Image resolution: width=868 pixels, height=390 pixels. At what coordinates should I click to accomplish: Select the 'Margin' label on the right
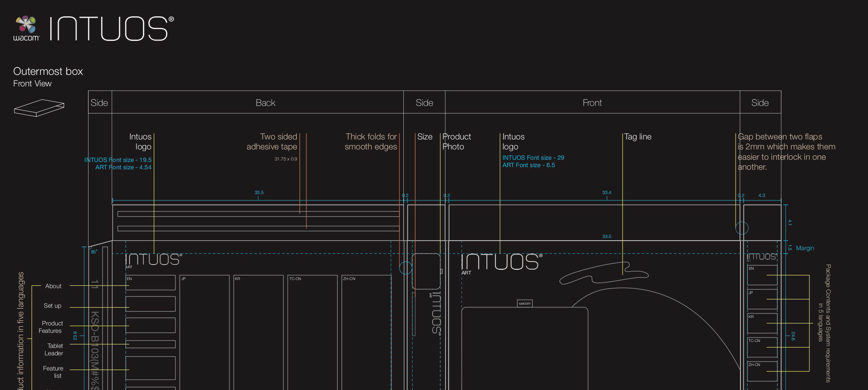tap(805, 248)
